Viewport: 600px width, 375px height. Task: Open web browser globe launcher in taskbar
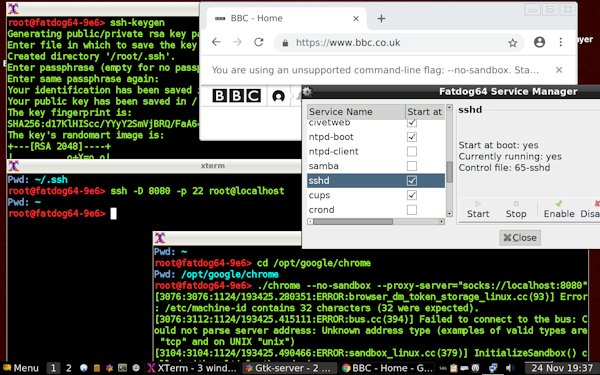pyautogui.click(x=83, y=368)
